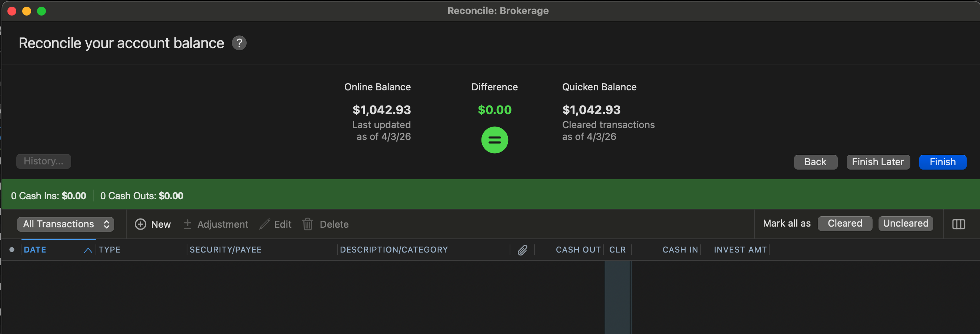Sort by the SECURITY/PAYEE column header

coord(226,250)
